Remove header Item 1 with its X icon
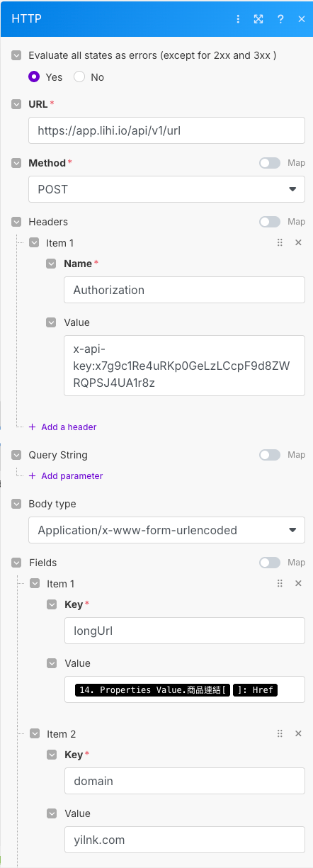Viewport: 313px width, 868px height. coord(298,242)
